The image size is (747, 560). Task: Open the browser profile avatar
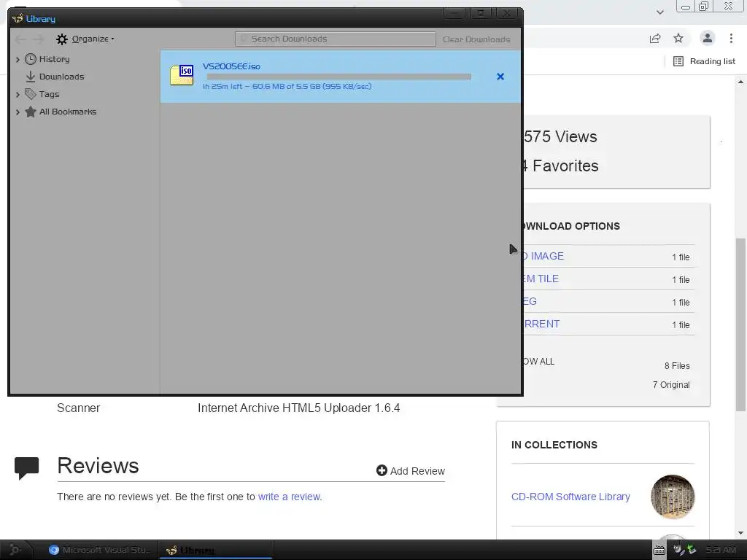pyautogui.click(x=708, y=38)
